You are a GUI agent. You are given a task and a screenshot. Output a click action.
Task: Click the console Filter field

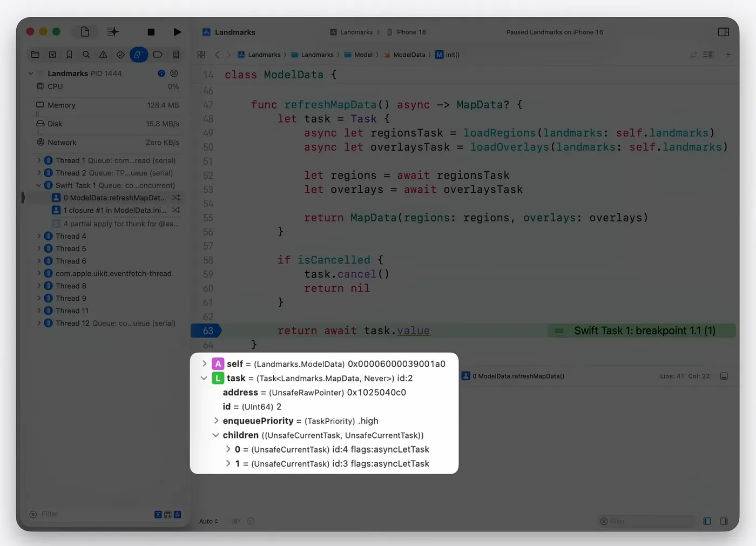click(646, 521)
